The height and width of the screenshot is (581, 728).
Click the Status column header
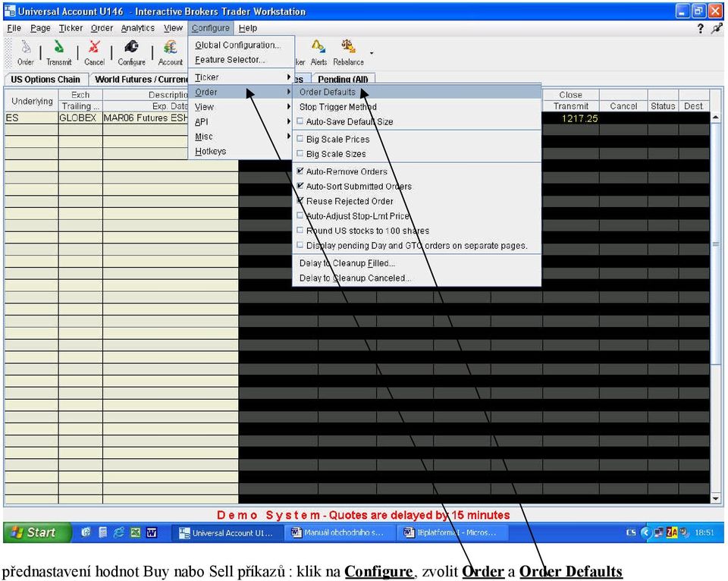[x=663, y=106]
